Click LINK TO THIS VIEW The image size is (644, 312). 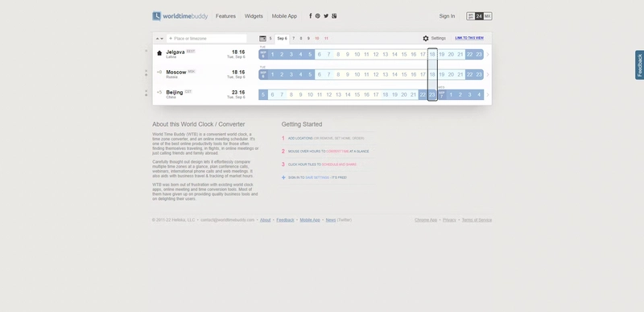(x=469, y=38)
